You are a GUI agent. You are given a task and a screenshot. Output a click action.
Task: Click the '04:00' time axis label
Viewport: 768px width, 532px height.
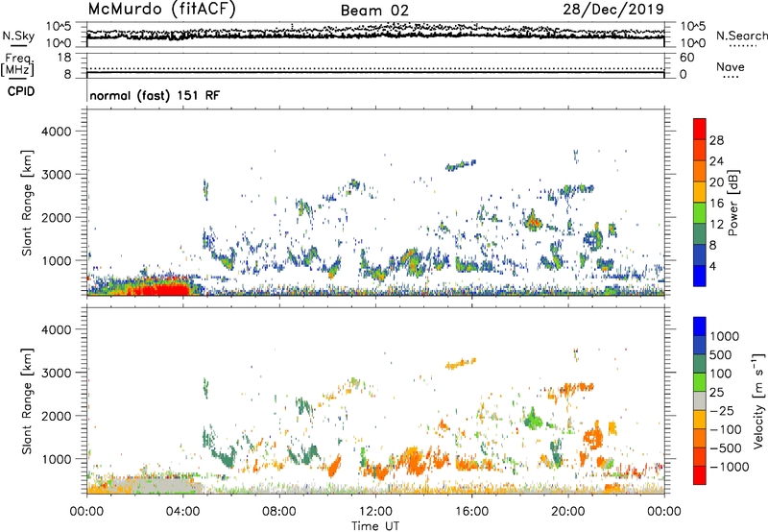183,512
